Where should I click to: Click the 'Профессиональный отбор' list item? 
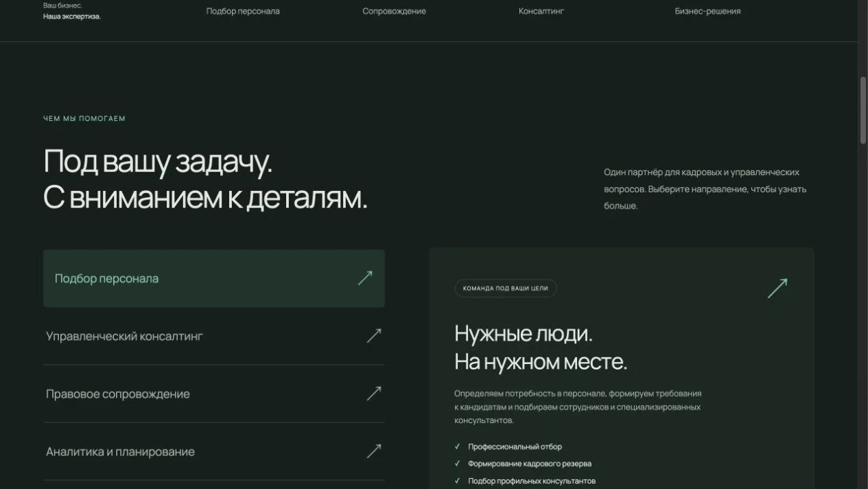(x=515, y=446)
